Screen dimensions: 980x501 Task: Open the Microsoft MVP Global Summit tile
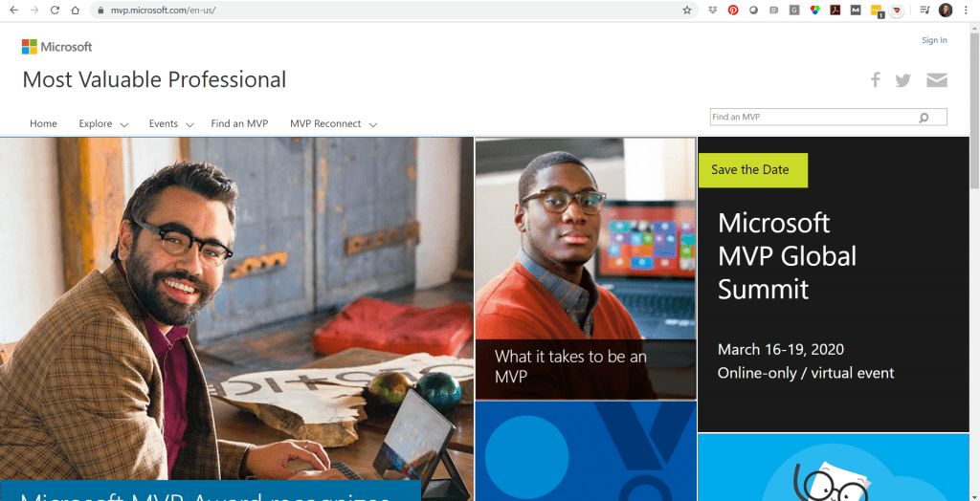click(x=834, y=284)
